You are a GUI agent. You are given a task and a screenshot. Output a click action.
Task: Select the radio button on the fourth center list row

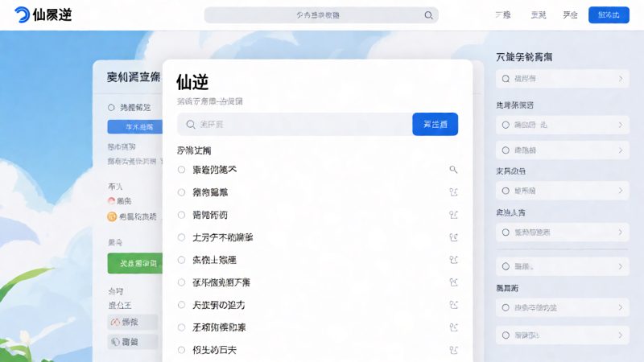181,237
